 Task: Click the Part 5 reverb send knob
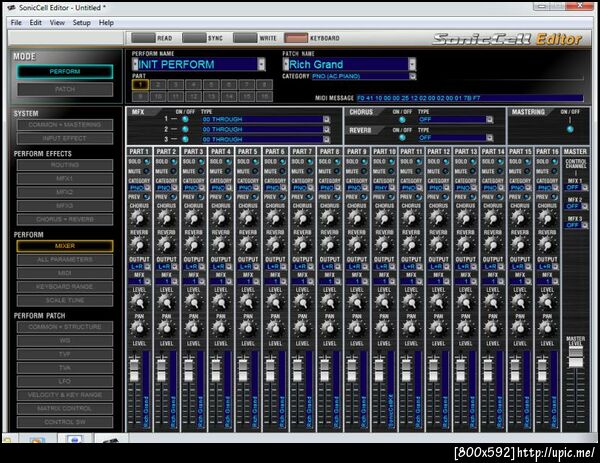[248, 244]
